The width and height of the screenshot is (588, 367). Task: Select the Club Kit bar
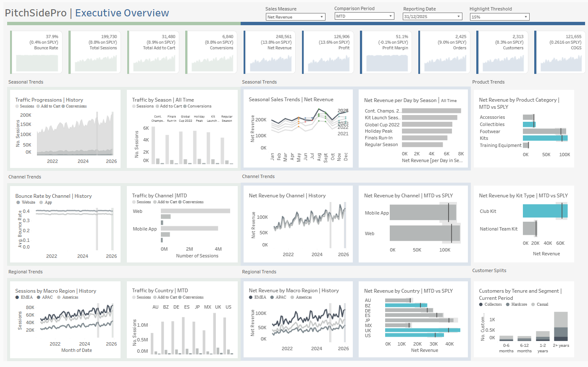[x=545, y=211]
